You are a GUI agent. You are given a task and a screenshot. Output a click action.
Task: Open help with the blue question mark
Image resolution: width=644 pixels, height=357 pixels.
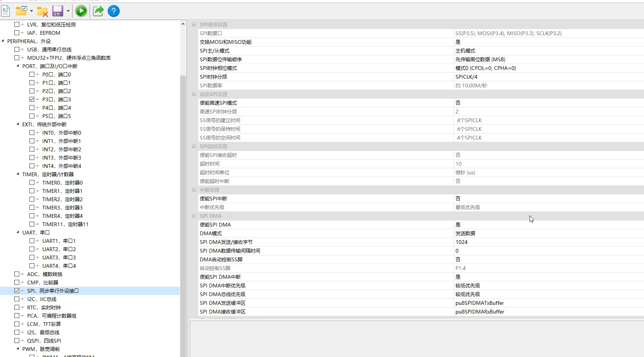coord(114,11)
